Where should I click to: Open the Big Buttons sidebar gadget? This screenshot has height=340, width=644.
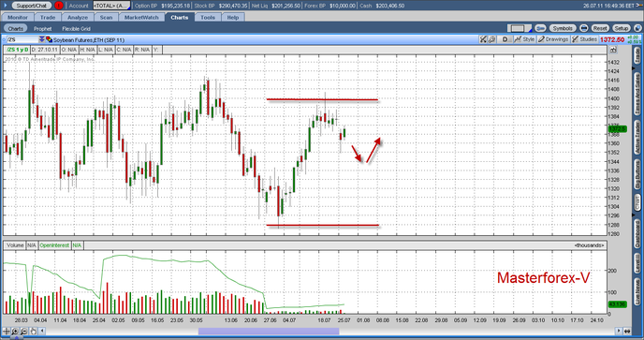[637, 175]
